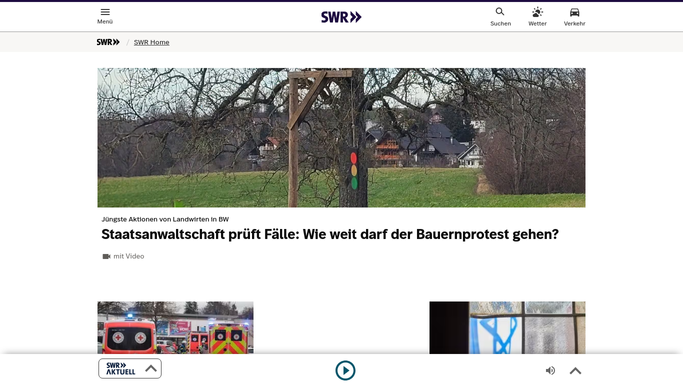The height and width of the screenshot is (384, 683).
Task: Click the traffic light gallows image
Action: tap(341, 138)
